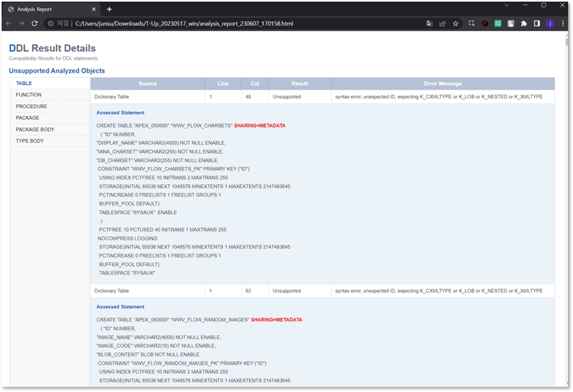Click the browser reload button

coord(35,24)
